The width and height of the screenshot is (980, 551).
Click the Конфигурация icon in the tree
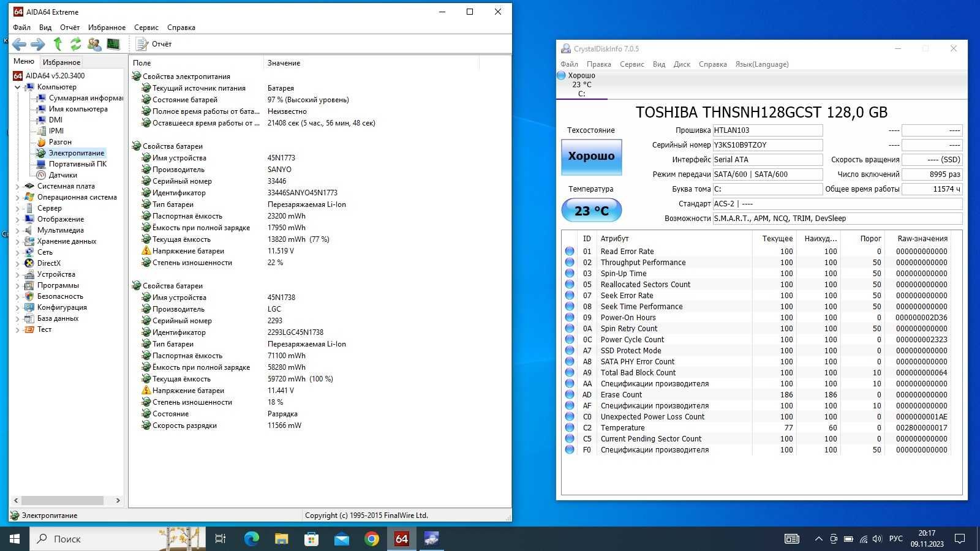point(29,307)
